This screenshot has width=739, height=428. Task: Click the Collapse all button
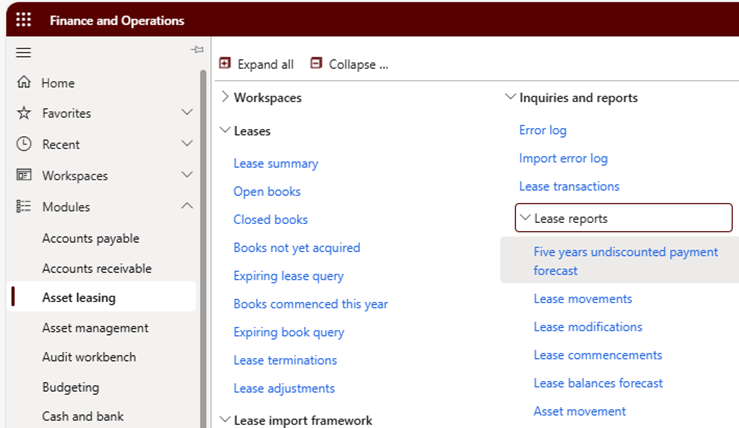click(349, 64)
